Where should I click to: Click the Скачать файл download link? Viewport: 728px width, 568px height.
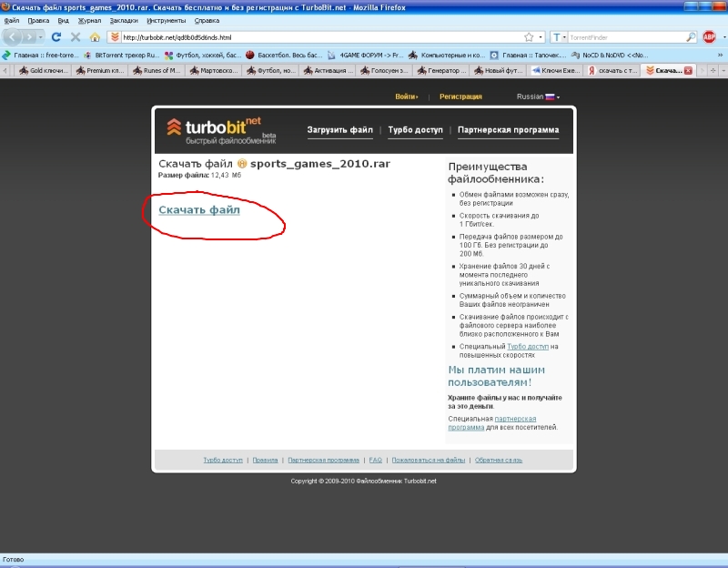click(x=199, y=210)
